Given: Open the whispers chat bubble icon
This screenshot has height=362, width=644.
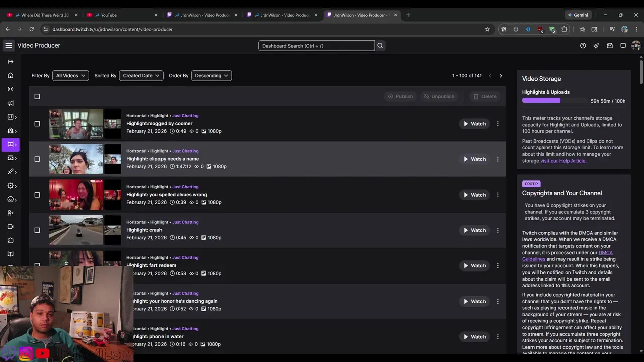Looking at the screenshot, I should pyautogui.click(x=623, y=46).
